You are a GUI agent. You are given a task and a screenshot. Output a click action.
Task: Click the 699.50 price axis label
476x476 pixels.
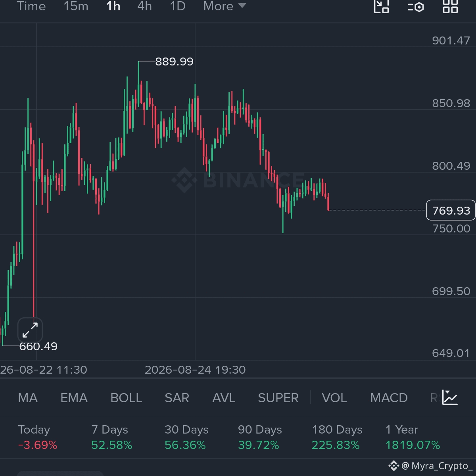pyautogui.click(x=451, y=291)
